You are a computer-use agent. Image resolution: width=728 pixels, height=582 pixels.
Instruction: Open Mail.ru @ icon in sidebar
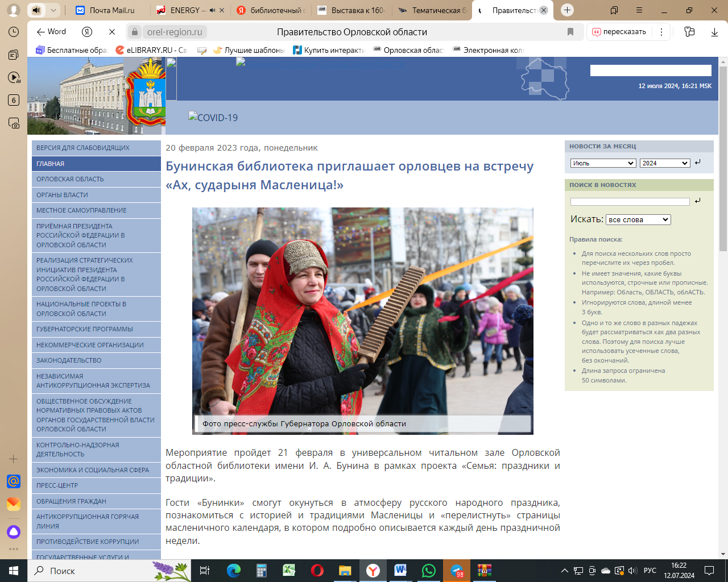[14, 481]
